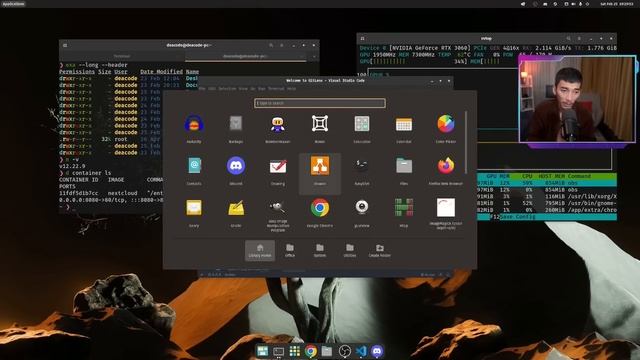
Task: Click '/usr/bin/gnome-' process row in nvtop
Action: coord(547,203)
